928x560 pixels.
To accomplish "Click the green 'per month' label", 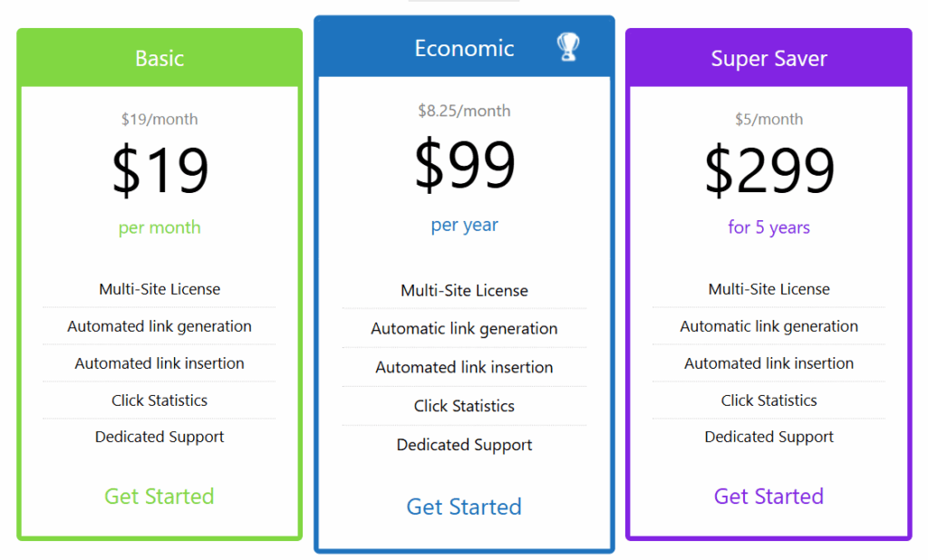I will [x=159, y=227].
